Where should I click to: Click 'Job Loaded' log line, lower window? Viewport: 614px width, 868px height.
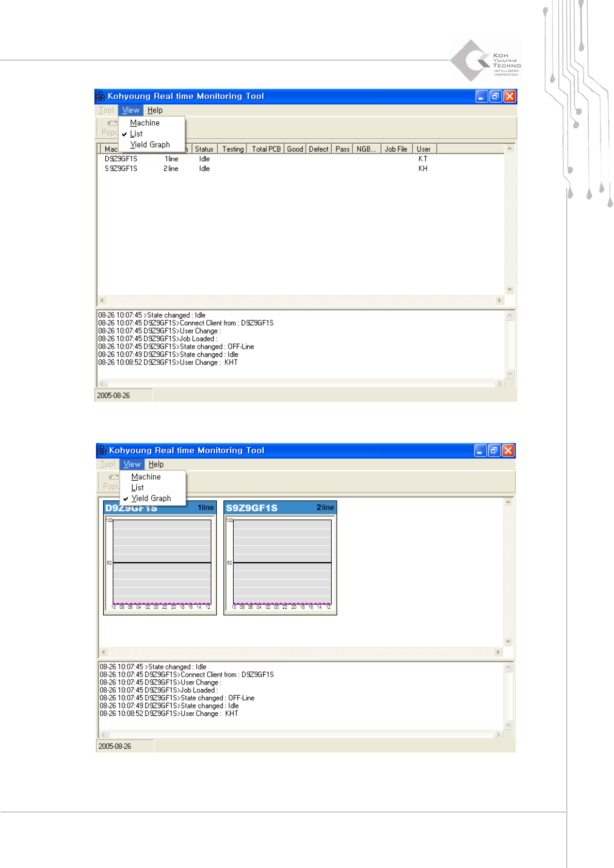[158, 690]
